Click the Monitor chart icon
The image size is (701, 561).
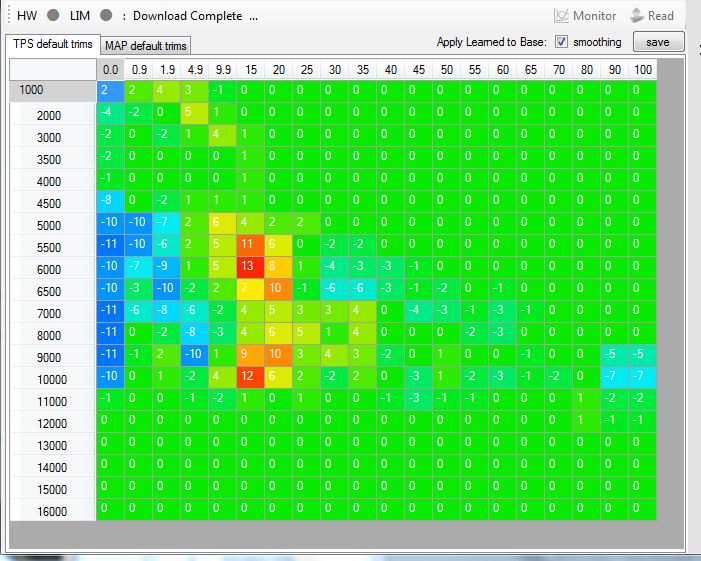click(x=561, y=16)
